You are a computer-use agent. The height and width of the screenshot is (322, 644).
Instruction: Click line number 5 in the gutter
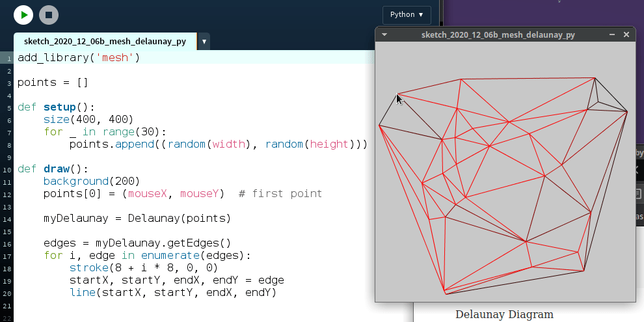click(x=9, y=107)
